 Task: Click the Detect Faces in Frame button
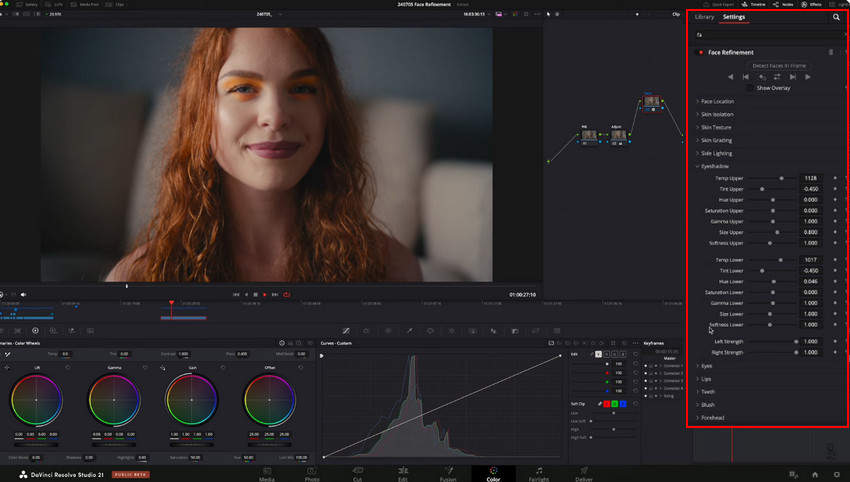779,66
